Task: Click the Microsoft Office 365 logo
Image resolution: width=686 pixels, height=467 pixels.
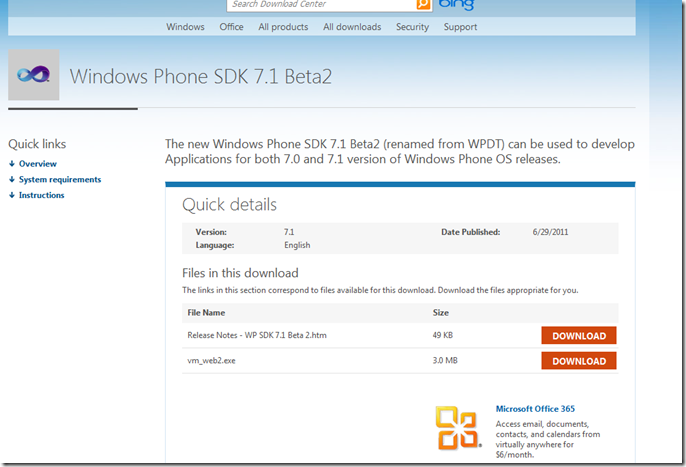Action: coord(458,428)
